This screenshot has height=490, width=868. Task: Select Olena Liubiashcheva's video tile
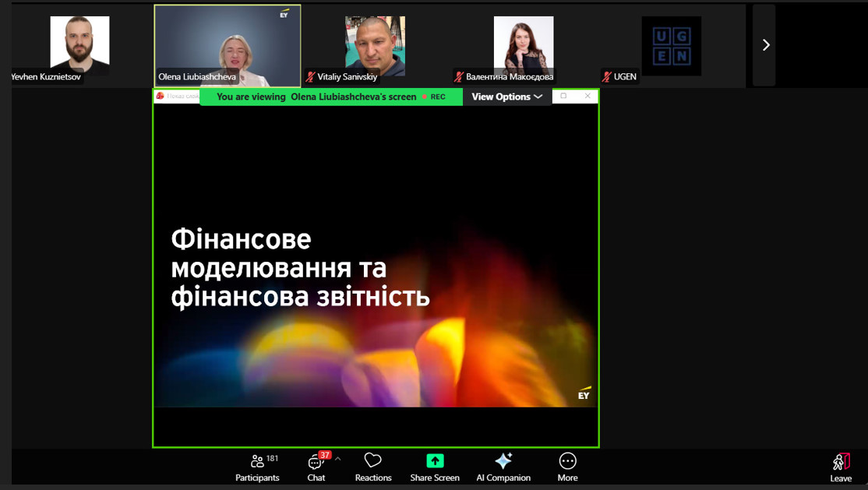228,45
